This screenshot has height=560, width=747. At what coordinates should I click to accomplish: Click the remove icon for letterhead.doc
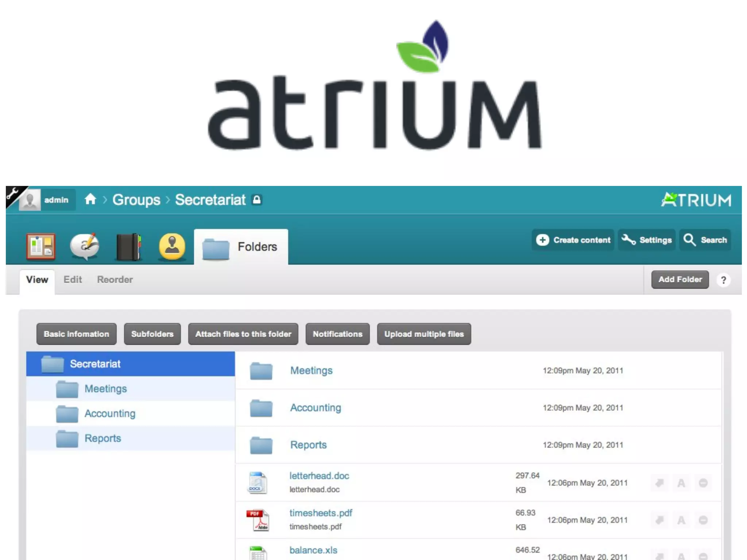[x=703, y=483]
